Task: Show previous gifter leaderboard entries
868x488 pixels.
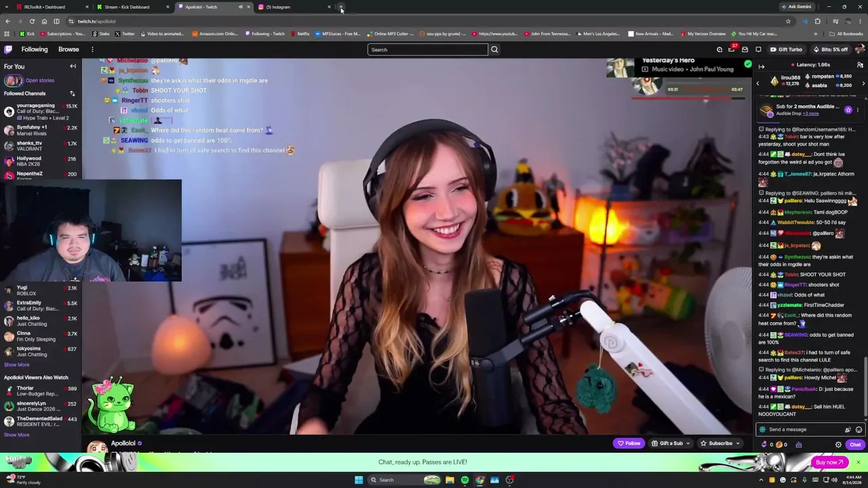Action: click(x=758, y=83)
